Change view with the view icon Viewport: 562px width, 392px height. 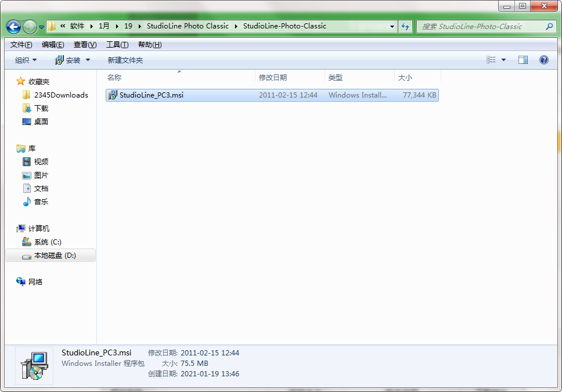point(491,60)
